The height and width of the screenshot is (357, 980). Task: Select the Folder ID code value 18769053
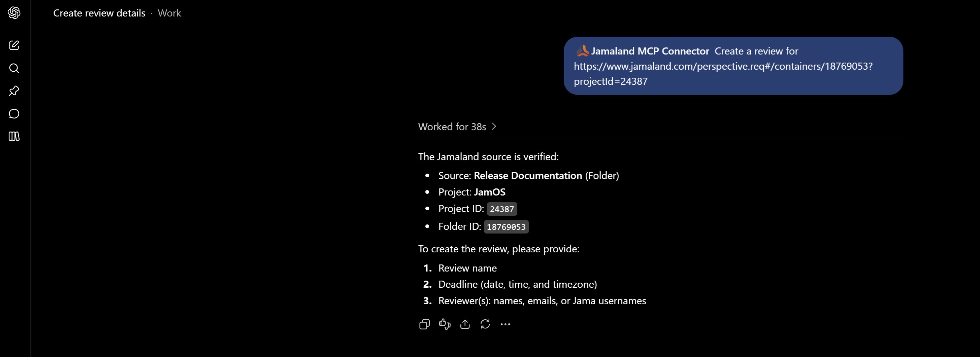point(506,226)
